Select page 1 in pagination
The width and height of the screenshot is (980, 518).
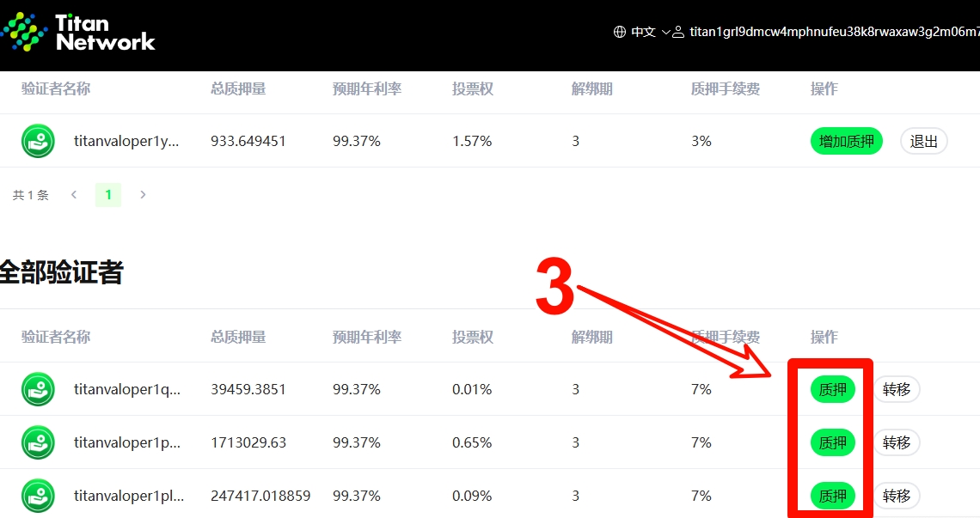108,195
